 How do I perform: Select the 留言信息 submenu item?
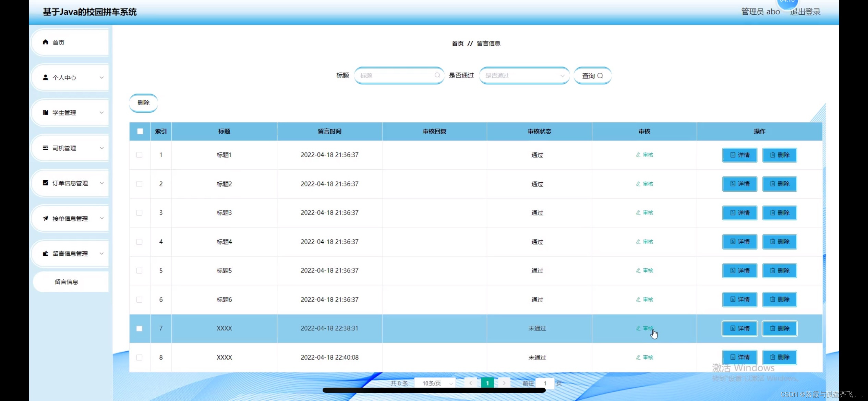click(x=71, y=282)
